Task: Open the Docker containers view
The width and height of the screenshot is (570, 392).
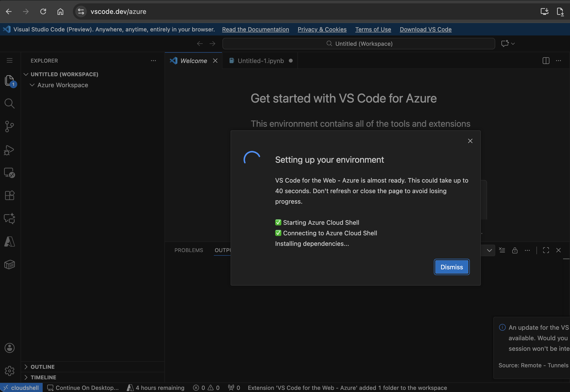Action: tap(10, 265)
